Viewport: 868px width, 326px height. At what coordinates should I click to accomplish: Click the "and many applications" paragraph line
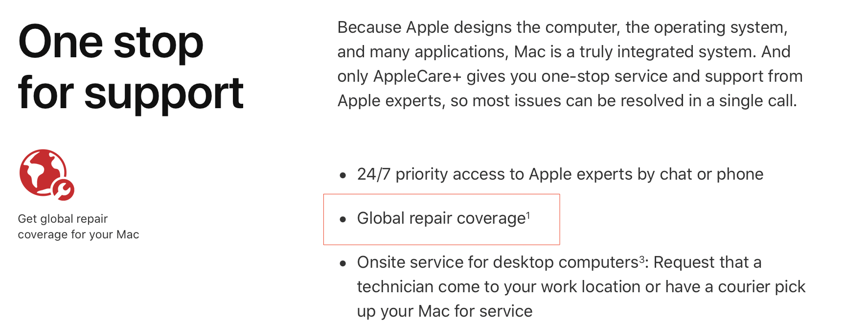[564, 52]
